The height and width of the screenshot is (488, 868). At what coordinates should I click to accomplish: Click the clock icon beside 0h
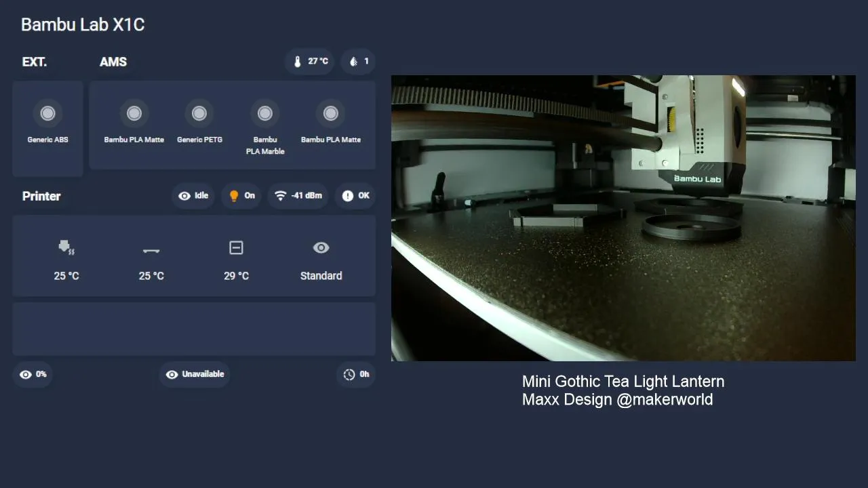pos(349,374)
